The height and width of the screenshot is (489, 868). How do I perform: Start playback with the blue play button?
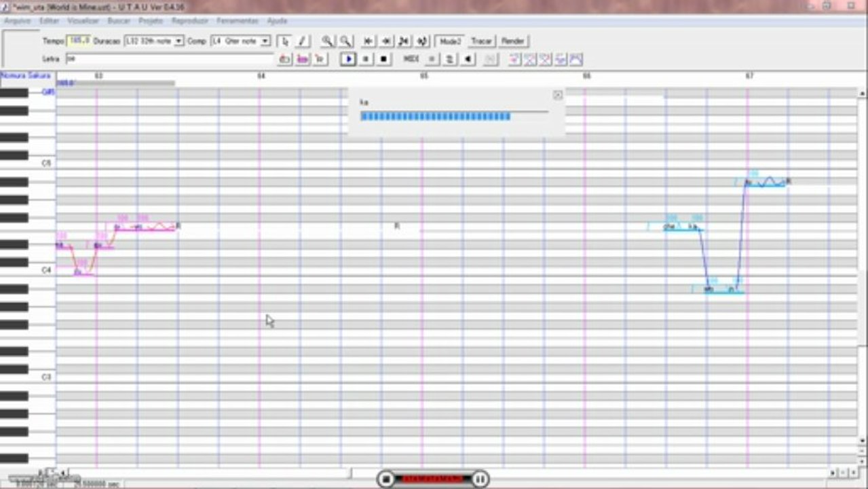click(348, 60)
